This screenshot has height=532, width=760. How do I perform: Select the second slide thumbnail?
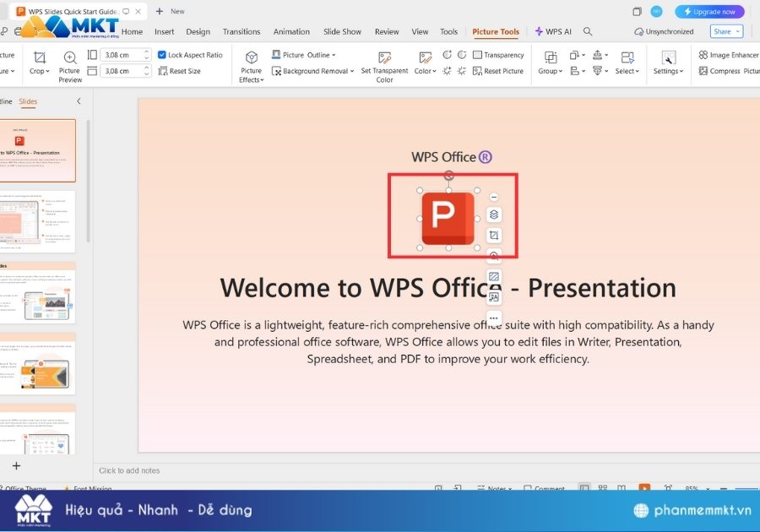click(38, 222)
